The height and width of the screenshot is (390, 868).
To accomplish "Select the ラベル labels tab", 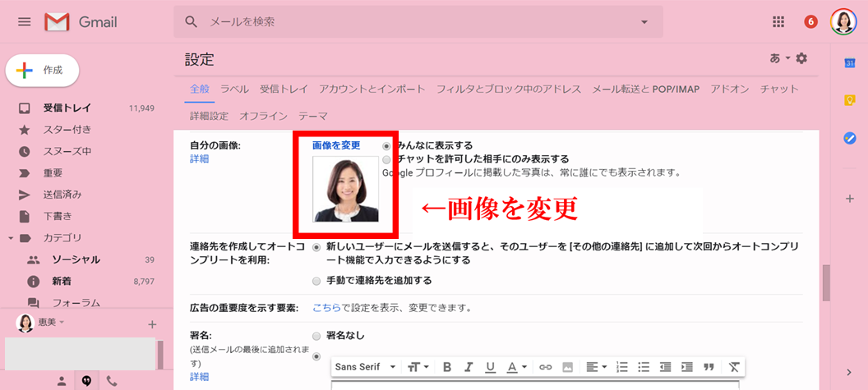I will 235,89.
